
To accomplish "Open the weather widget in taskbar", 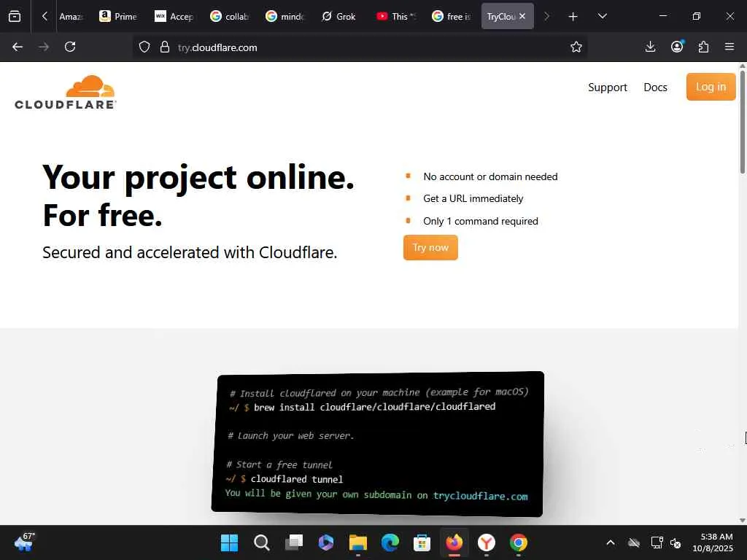I will click(x=24, y=542).
